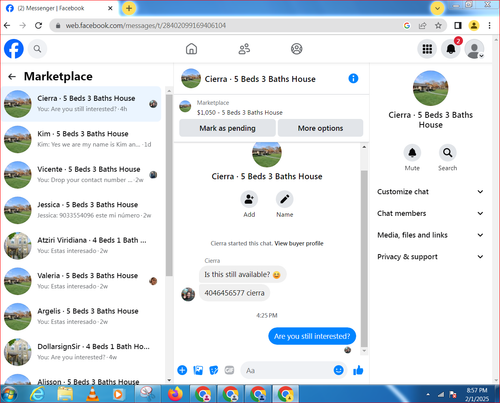500x403 pixels.
Task: Open the Friends icon in top navigation
Action: (244, 49)
